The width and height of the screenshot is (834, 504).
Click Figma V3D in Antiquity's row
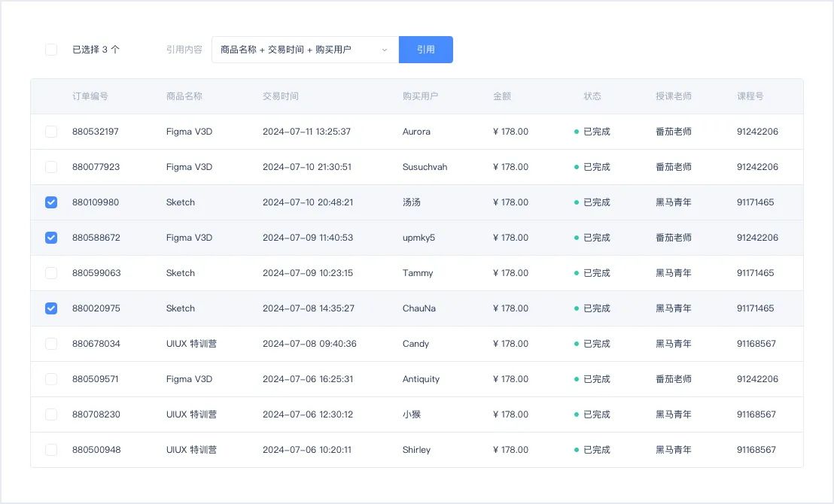190,379
